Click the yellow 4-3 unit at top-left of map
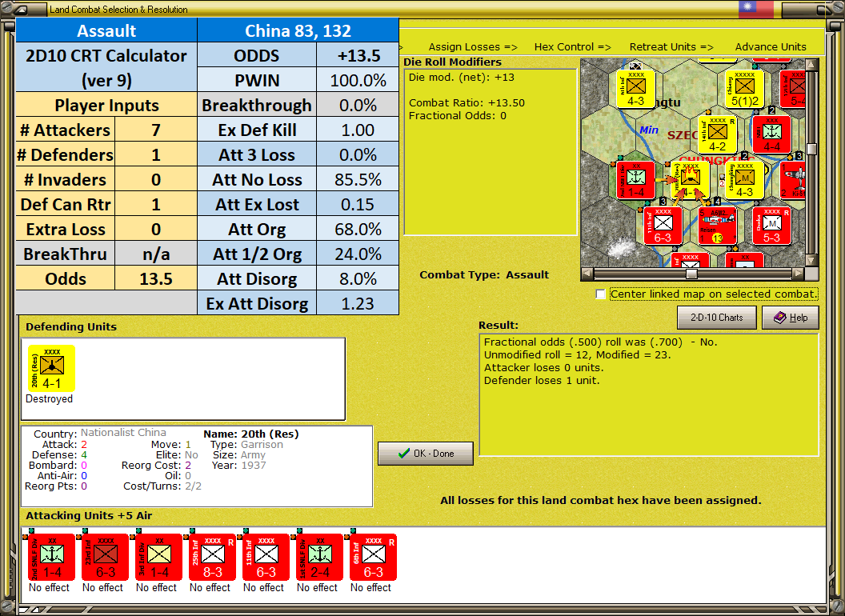 (x=636, y=89)
